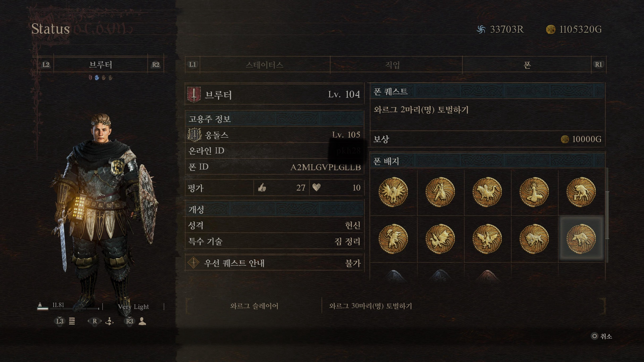Click the L3 list view icon
The image size is (644, 362).
click(72, 321)
